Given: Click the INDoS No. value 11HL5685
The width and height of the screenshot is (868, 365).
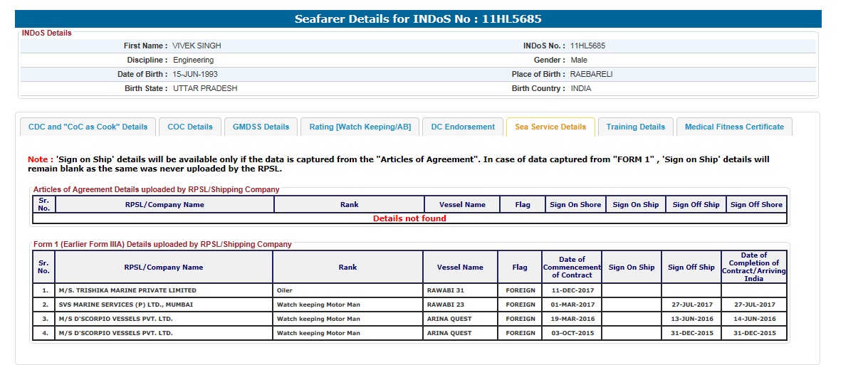Looking at the screenshot, I should [x=587, y=46].
